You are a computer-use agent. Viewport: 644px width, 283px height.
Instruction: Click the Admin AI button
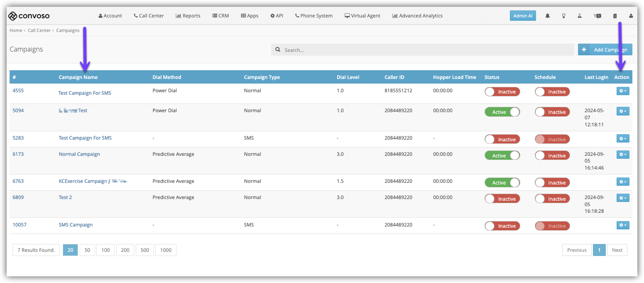pos(523,16)
